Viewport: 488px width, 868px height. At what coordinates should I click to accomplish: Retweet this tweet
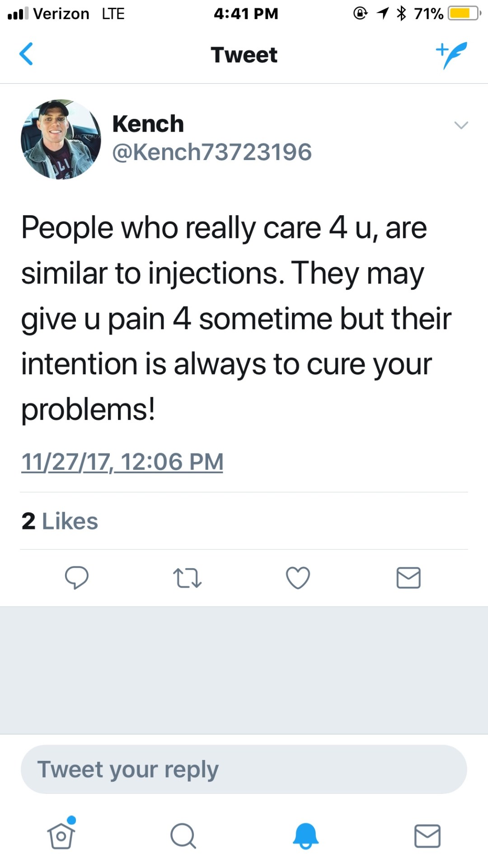pos(187,578)
